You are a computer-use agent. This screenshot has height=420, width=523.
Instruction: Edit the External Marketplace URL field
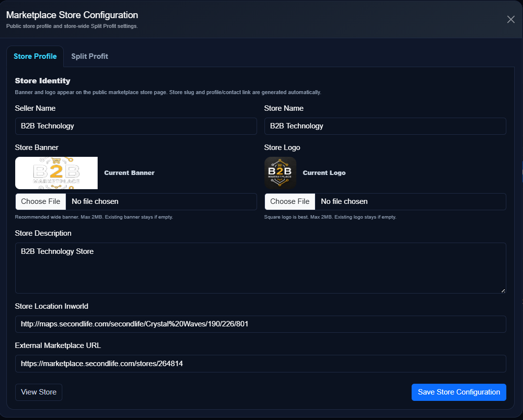[x=261, y=363]
